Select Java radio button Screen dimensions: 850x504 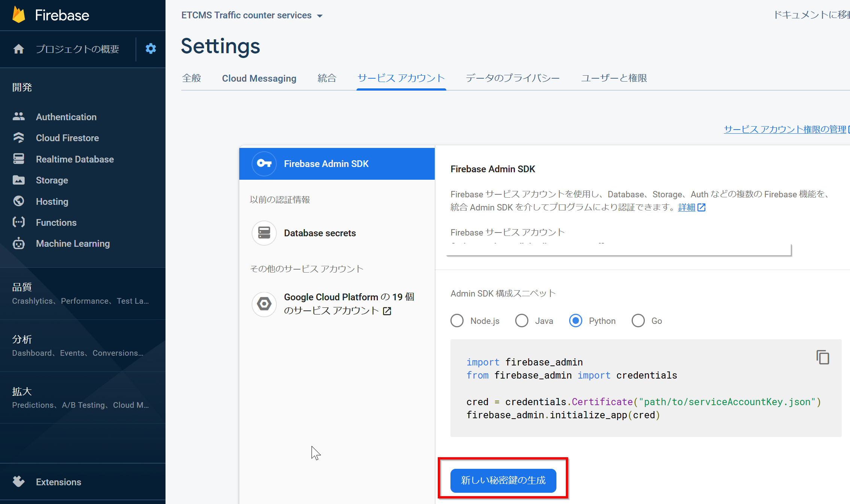pos(521,321)
